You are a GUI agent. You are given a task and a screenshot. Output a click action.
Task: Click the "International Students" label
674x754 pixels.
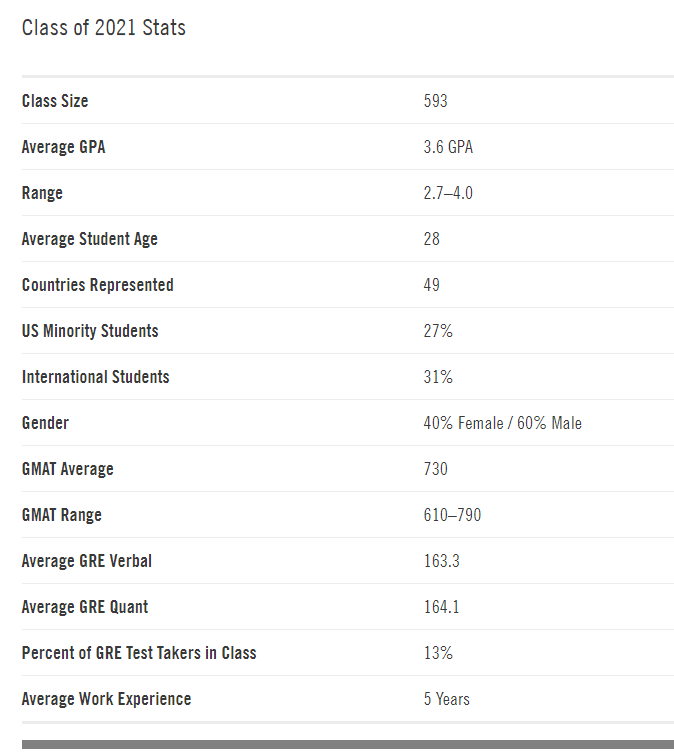tap(96, 377)
